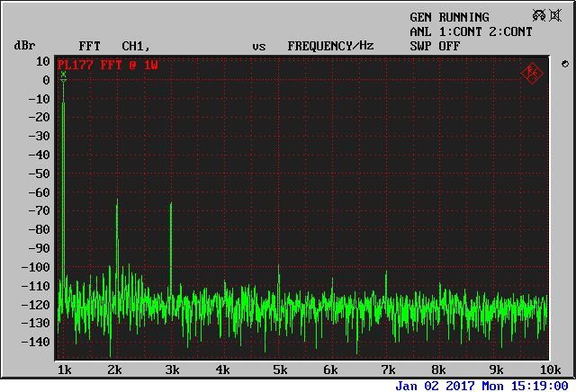This screenshot has height=392, width=576.
Task: Click the headphones status icon
Action: 538,16
